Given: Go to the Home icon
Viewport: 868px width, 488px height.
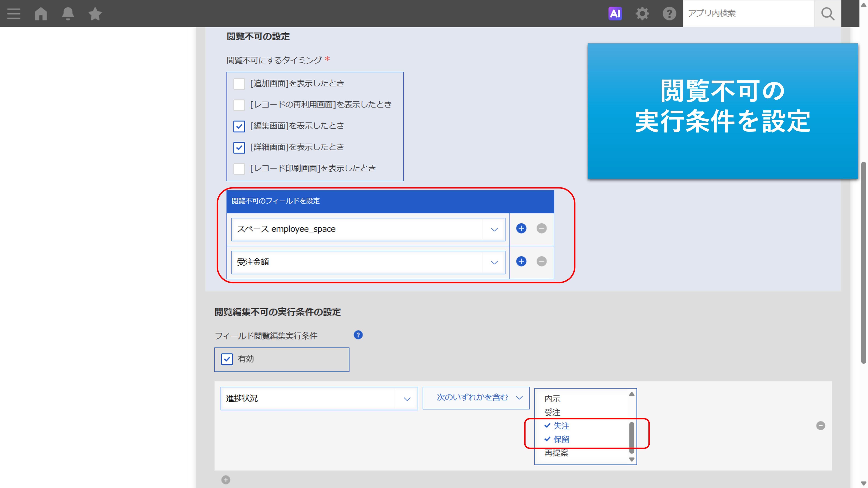Looking at the screenshot, I should coord(41,14).
